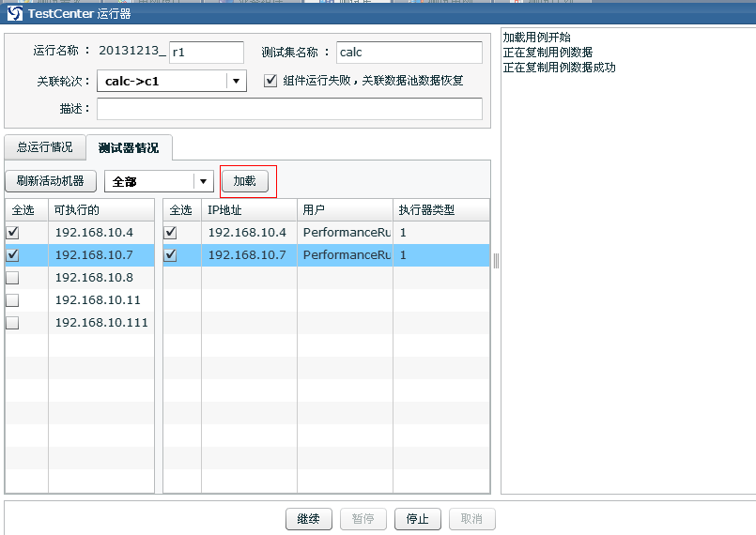756x535 pixels.
Task: Click the 运行名称 input field containing r1
Action: [x=206, y=53]
